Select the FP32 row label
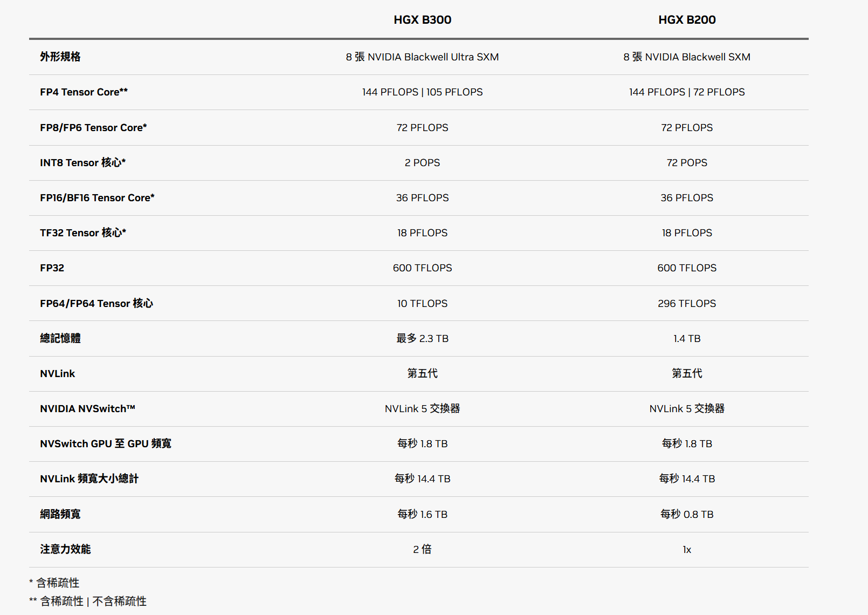 pos(52,268)
